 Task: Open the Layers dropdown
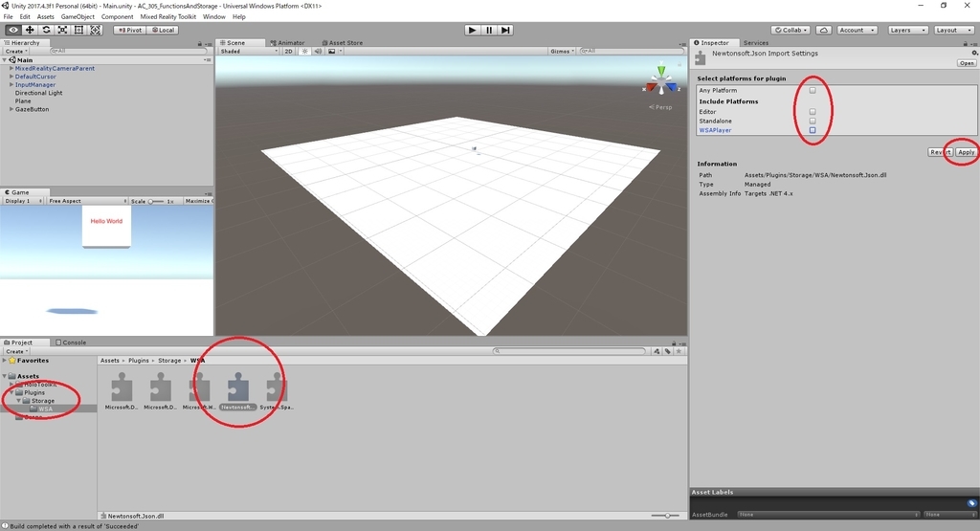(x=907, y=30)
